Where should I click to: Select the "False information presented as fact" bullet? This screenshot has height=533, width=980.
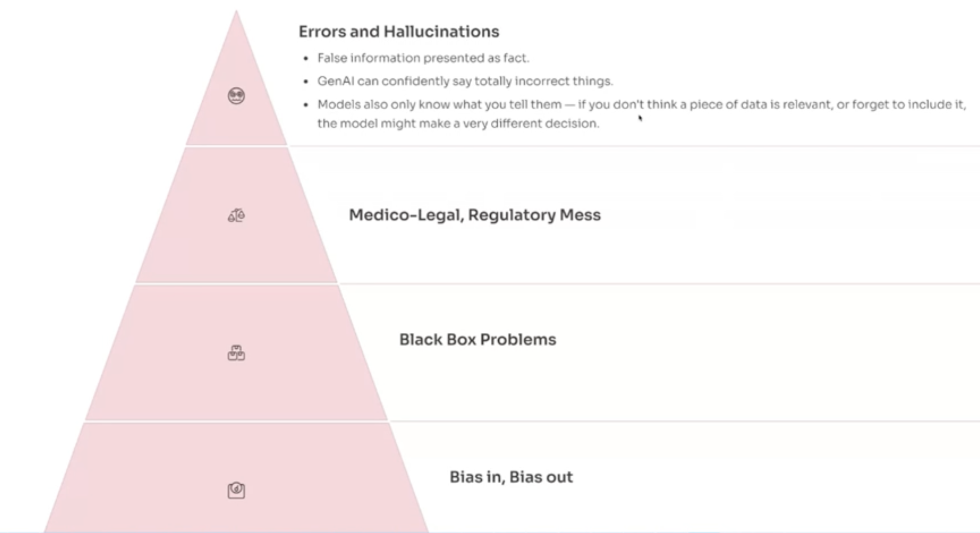pos(423,58)
